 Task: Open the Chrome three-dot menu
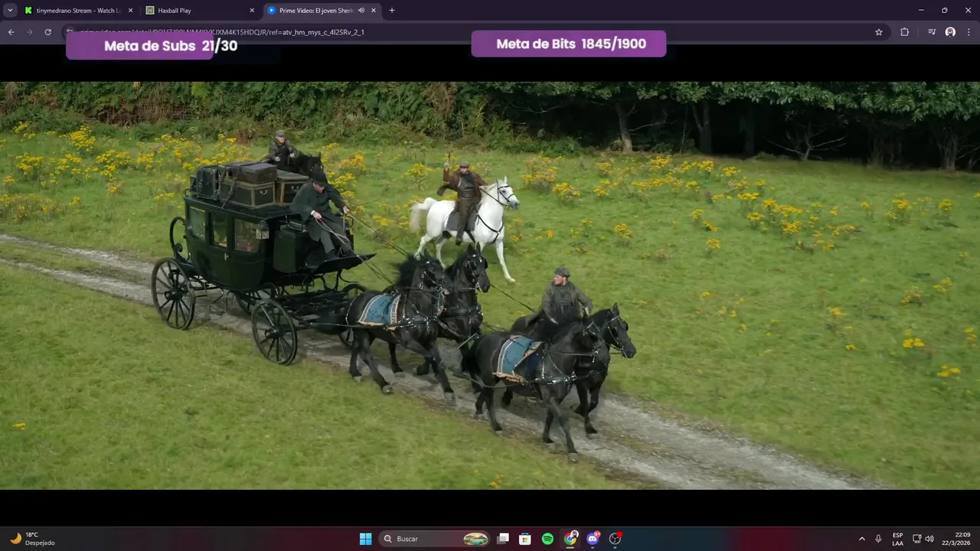[x=969, y=32]
